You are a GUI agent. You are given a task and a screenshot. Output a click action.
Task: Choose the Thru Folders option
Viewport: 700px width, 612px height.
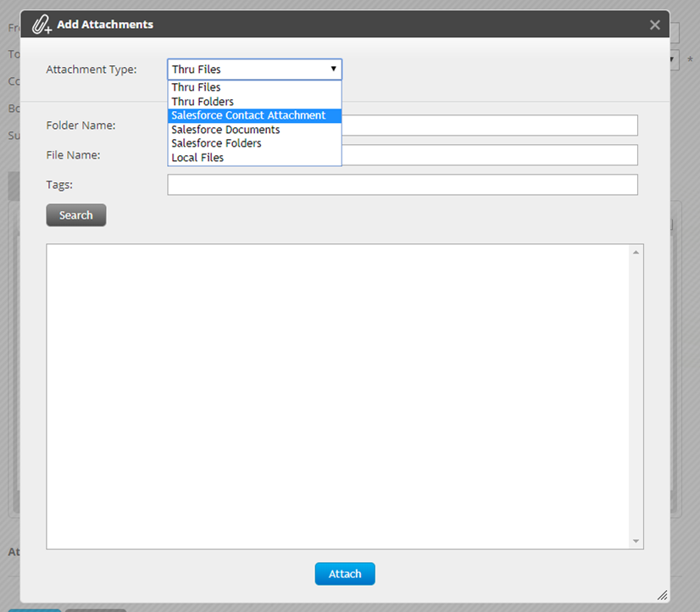point(203,102)
